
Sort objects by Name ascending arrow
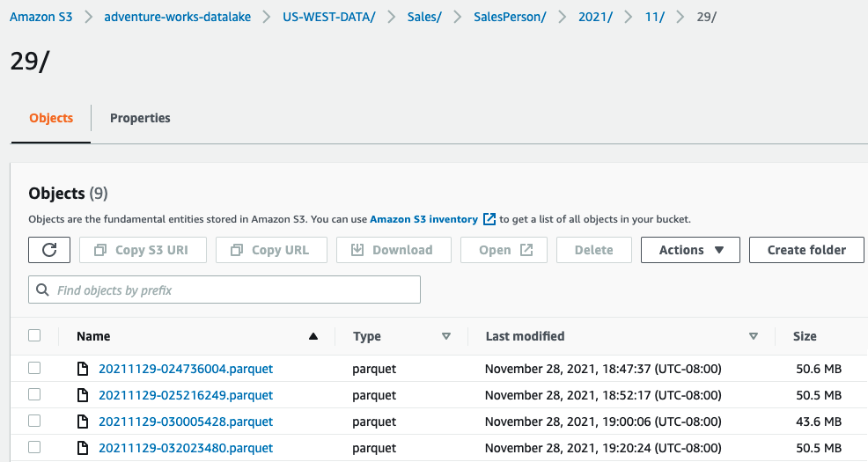[313, 336]
